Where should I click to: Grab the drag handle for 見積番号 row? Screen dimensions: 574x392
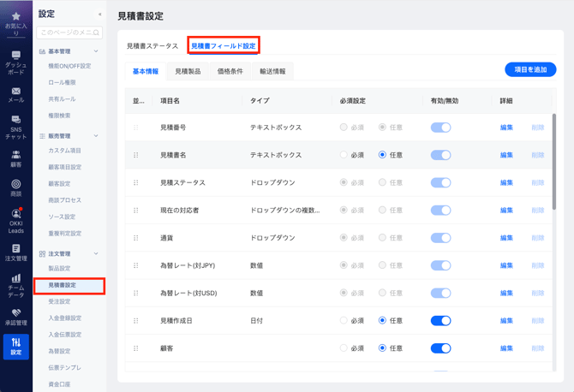coord(136,128)
